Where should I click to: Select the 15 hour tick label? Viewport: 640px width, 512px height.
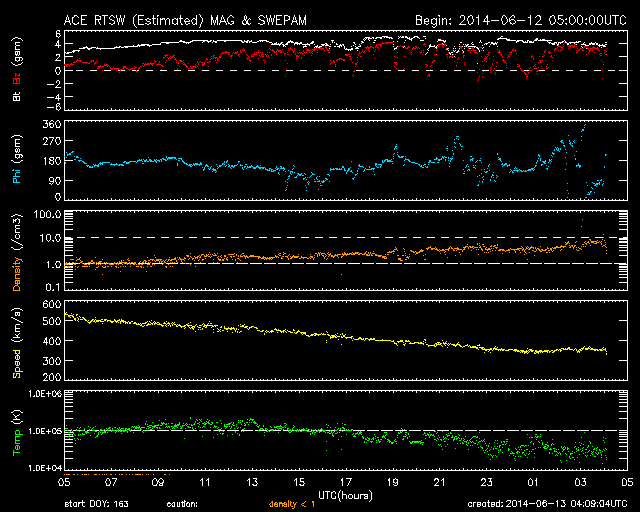tap(299, 482)
